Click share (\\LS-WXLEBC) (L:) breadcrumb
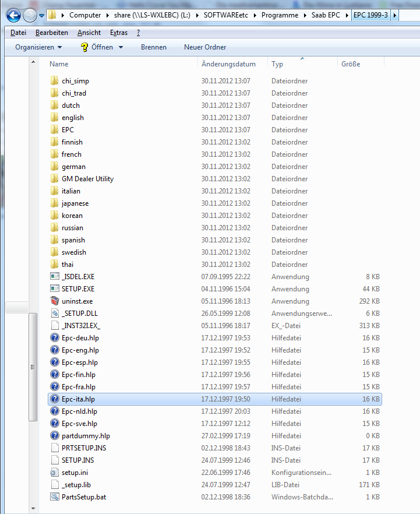 click(153, 15)
